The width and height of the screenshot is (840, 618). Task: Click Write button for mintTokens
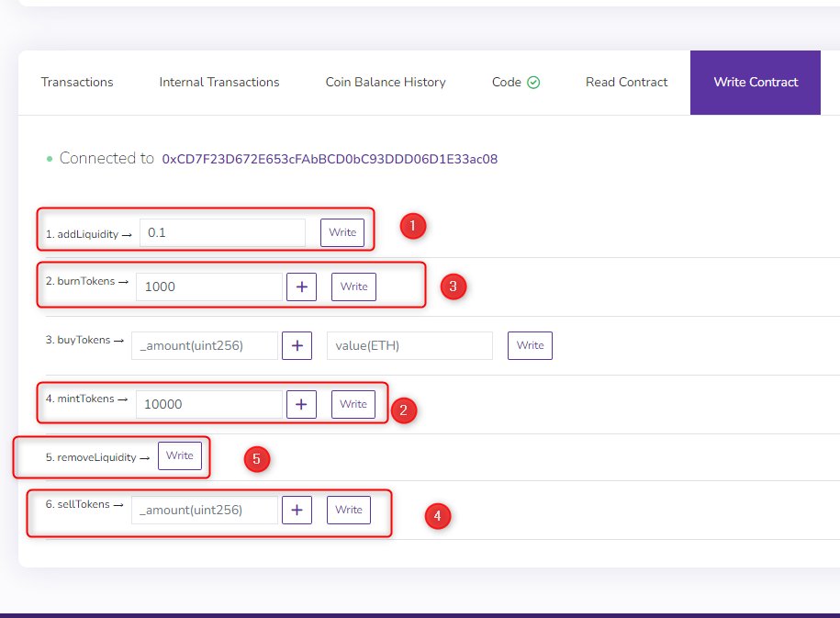coord(353,404)
